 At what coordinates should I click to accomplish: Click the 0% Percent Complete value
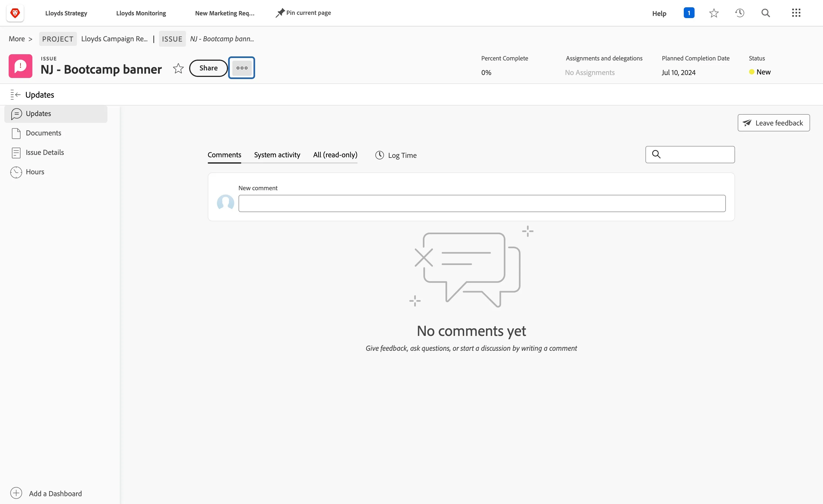pos(486,73)
